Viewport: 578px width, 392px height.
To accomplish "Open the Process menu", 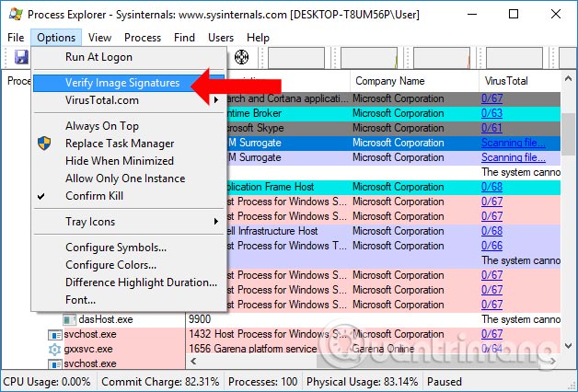I will (143, 38).
